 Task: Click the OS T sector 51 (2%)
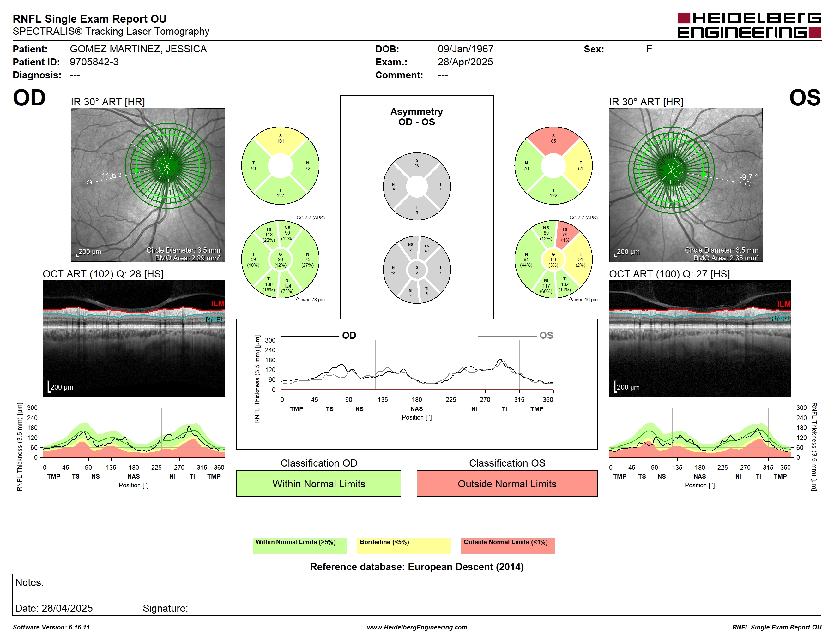tap(580, 260)
